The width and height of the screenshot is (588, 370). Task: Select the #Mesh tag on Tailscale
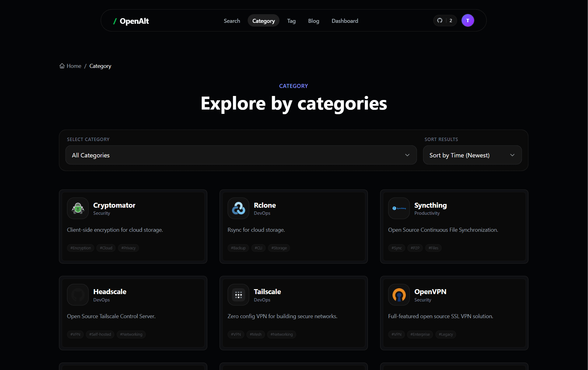(x=255, y=334)
